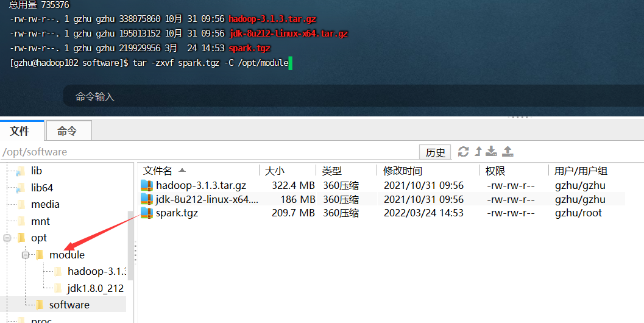Click red hadoop-3.1.3.tar.gz text in terminal
This screenshot has height=323, width=644.
tap(272, 19)
